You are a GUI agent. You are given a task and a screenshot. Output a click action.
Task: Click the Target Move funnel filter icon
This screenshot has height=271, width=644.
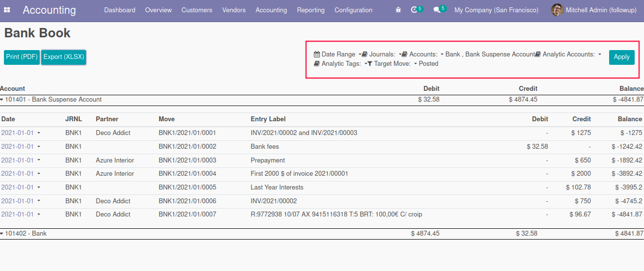pos(370,64)
